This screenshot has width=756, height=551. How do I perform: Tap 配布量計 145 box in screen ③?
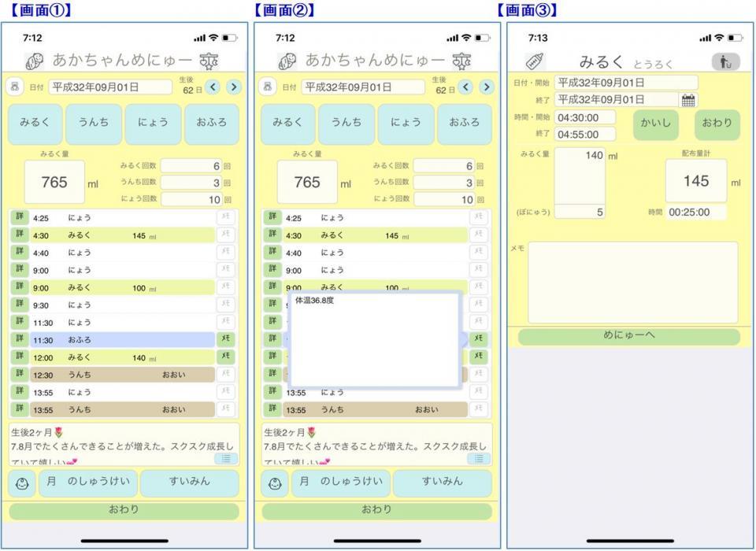tap(696, 181)
